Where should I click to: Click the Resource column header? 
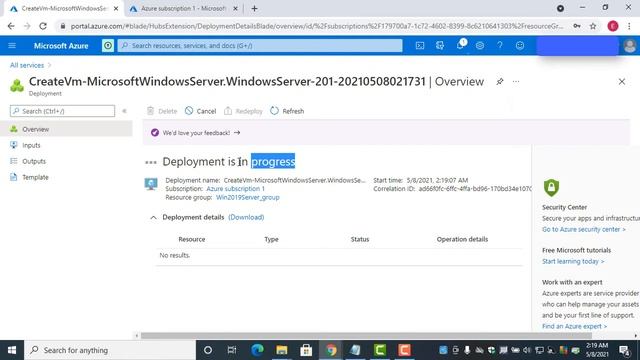(x=192, y=239)
